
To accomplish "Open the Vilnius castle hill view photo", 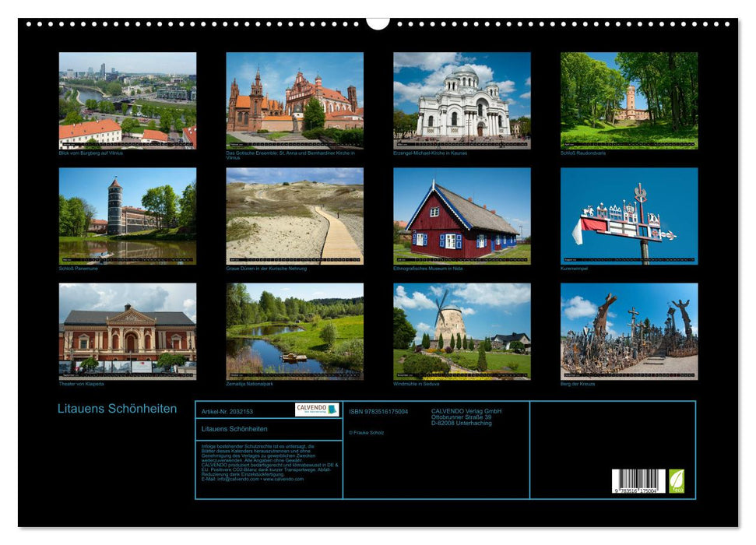I will (x=128, y=100).
